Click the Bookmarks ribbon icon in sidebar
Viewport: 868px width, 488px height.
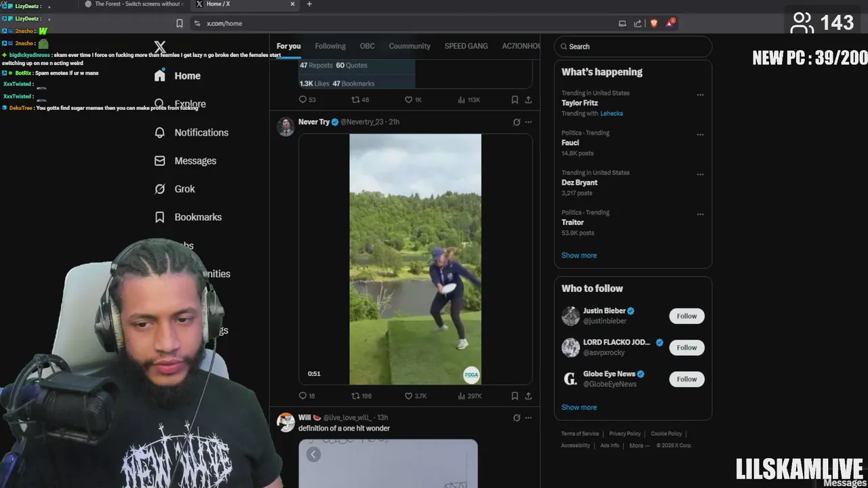(160, 217)
